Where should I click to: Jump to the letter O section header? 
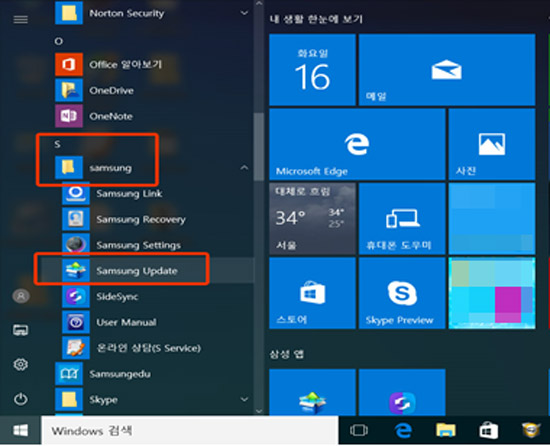click(x=59, y=41)
